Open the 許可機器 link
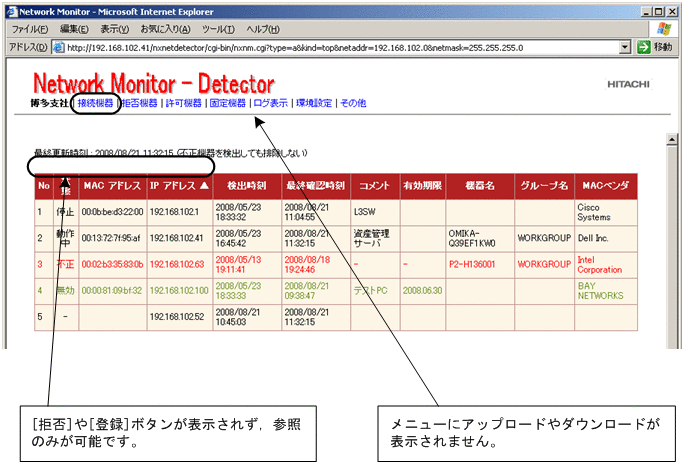Screen dimensions: 685x464 pyautogui.click(x=183, y=103)
